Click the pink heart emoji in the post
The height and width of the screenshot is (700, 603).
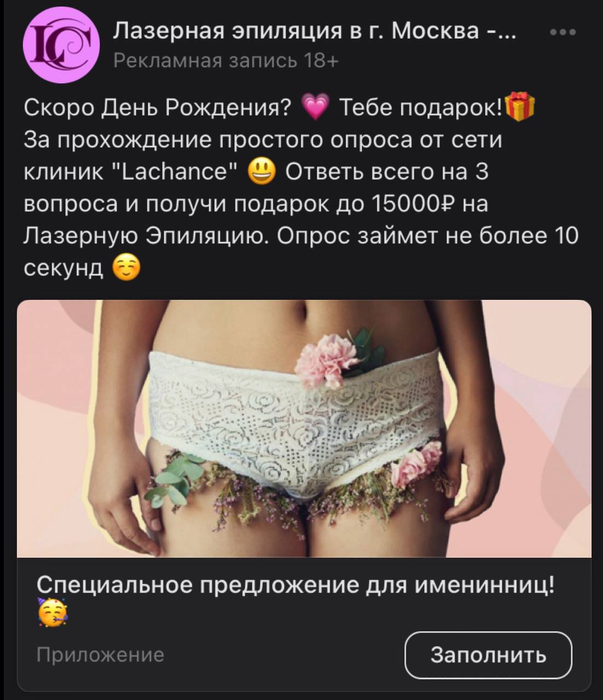point(315,108)
